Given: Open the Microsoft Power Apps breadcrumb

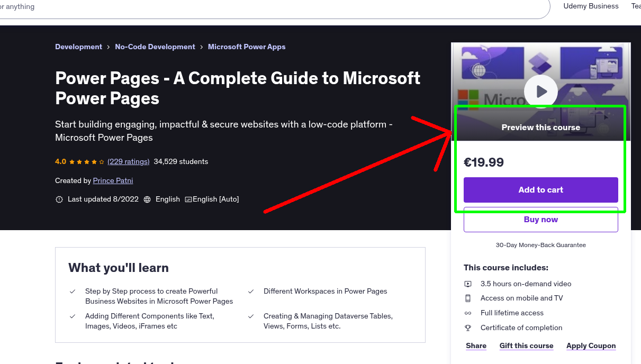Looking at the screenshot, I should coord(246,47).
